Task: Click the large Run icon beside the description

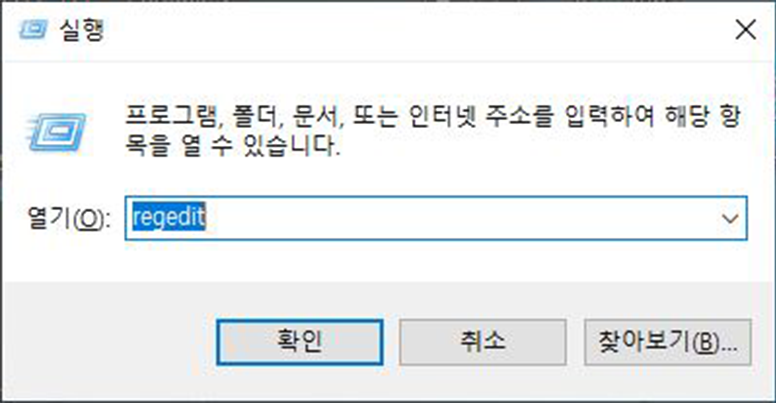Action: click(56, 132)
